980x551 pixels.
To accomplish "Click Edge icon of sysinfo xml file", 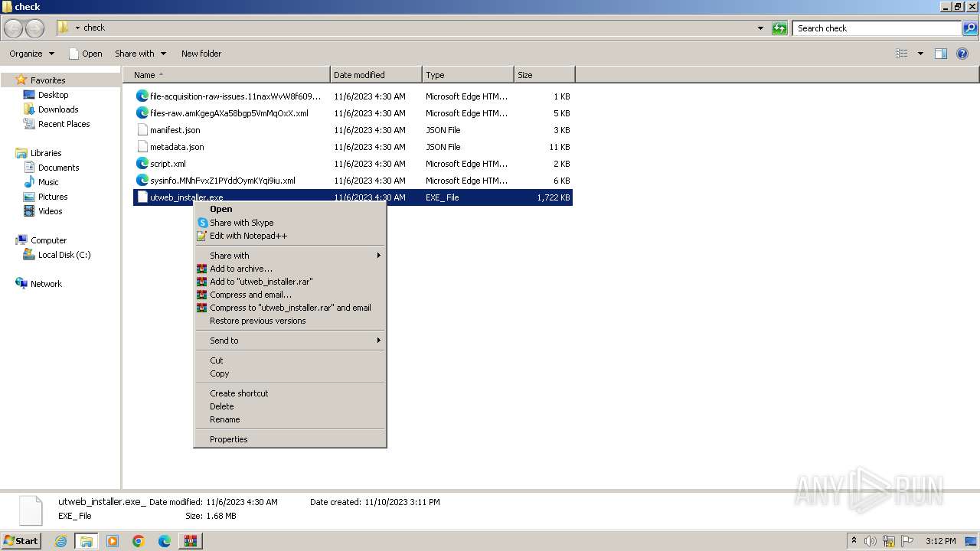I will coord(142,180).
